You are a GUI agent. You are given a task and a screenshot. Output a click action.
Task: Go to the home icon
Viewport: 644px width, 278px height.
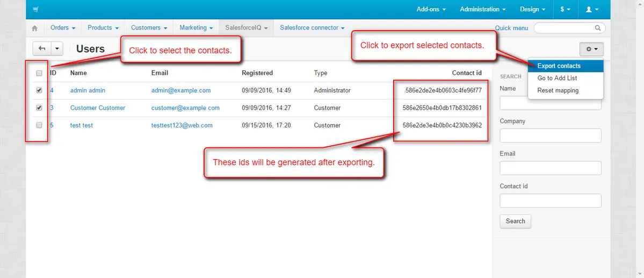click(35, 28)
